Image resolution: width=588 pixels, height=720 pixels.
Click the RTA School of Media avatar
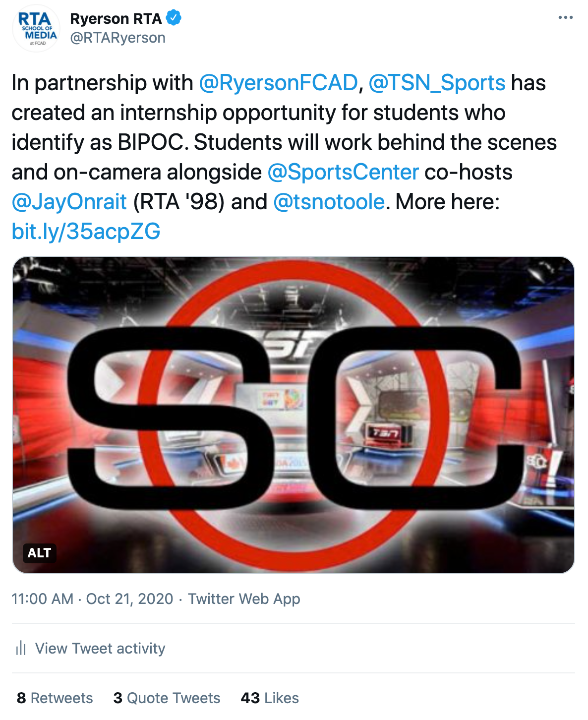click(36, 29)
